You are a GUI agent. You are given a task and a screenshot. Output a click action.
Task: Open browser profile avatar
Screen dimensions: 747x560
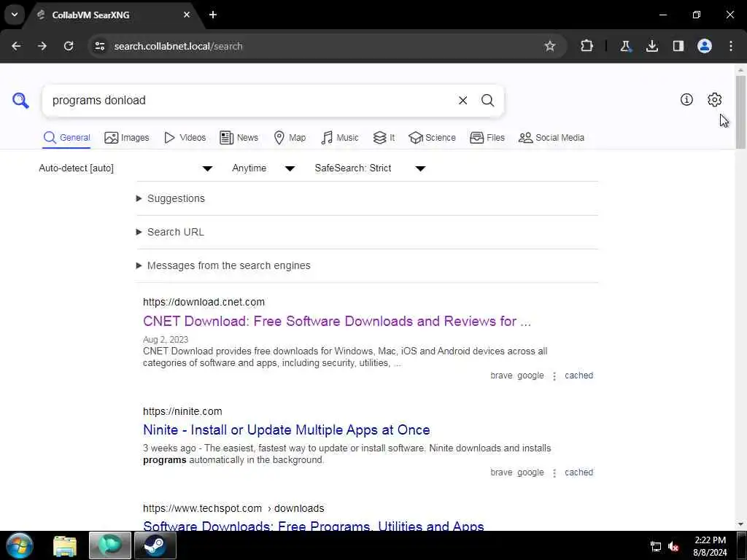705,46
